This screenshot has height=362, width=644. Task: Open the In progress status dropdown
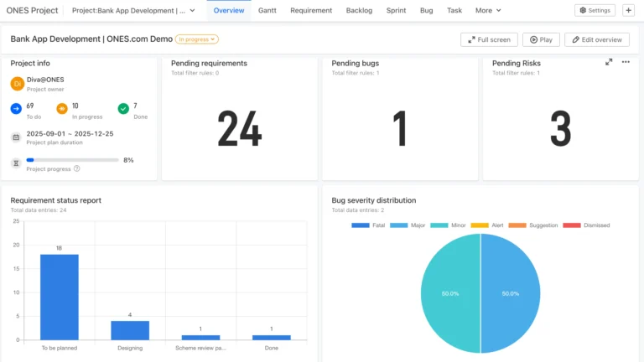tap(197, 39)
